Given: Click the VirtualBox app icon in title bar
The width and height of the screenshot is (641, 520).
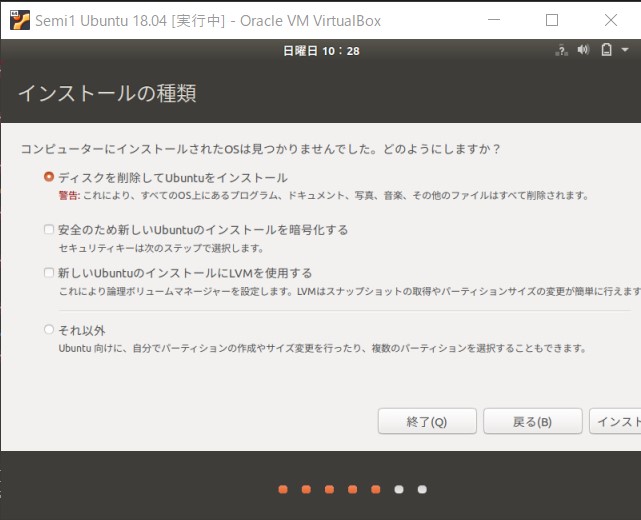Looking at the screenshot, I should click(x=20, y=20).
